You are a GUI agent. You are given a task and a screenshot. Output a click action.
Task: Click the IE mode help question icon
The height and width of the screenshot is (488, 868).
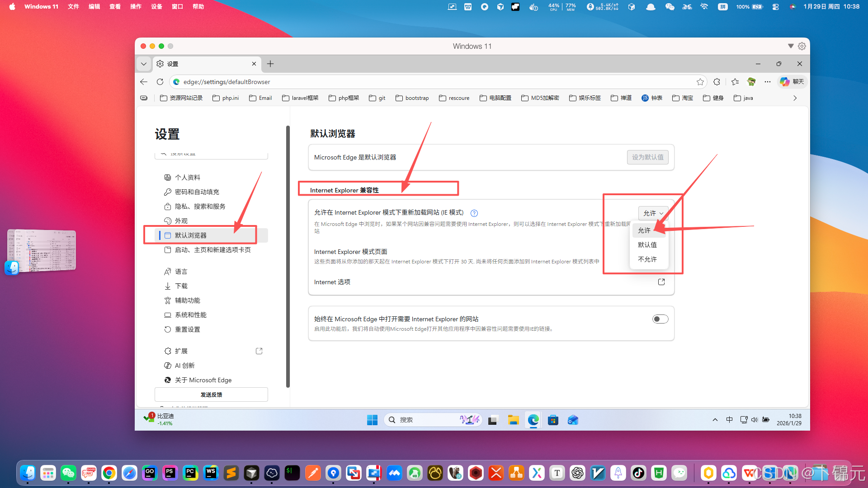[474, 213]
